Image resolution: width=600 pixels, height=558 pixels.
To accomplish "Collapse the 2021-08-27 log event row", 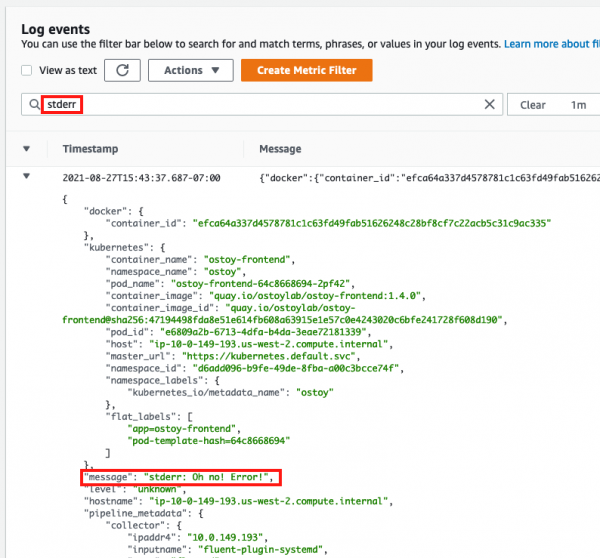I will pyautogui.click(x=28, y=177).
